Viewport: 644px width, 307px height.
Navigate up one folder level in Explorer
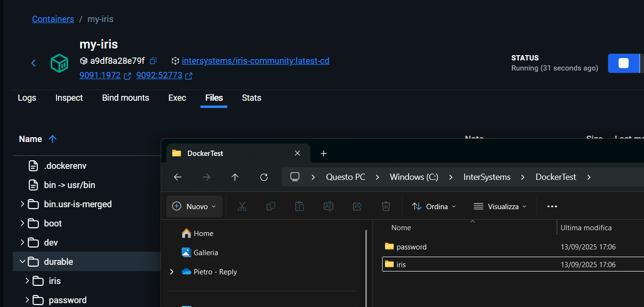[x=235, y=177]
